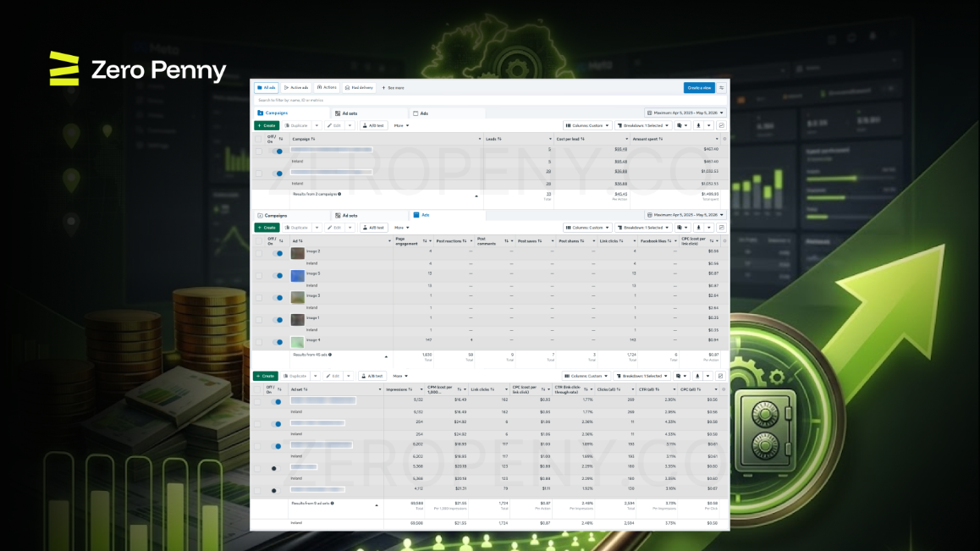Click the export download icon in the Ad sets toolbar
Screen dimensions: 980x551
pyautogui.click(x=697, y=376)
